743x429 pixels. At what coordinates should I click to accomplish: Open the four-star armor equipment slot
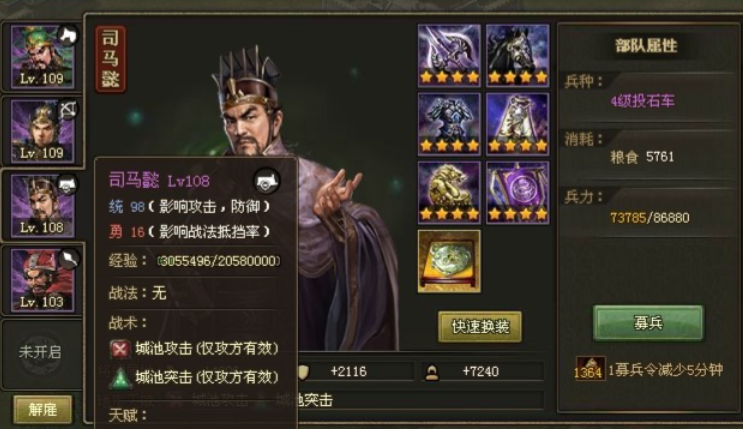coord(449,124)
